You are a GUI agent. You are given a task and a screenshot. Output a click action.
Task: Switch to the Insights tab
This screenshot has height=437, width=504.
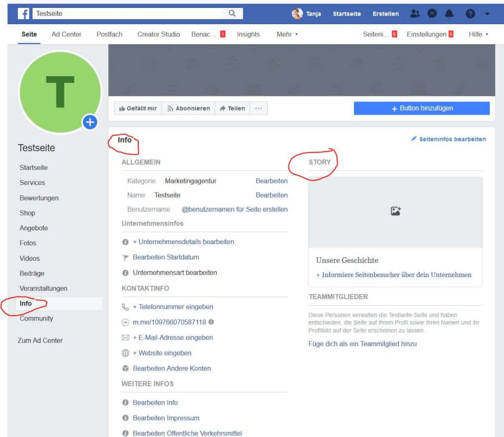[248, 34]
